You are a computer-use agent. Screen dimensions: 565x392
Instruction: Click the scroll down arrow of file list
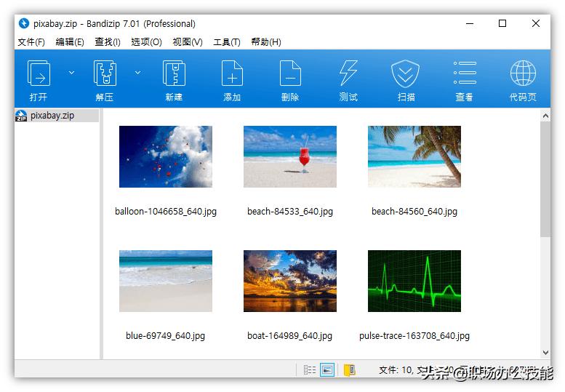click(545, 353)
